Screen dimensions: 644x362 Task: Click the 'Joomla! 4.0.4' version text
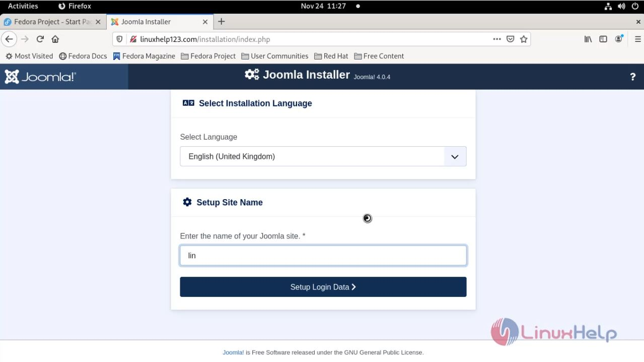click(372, 77)
